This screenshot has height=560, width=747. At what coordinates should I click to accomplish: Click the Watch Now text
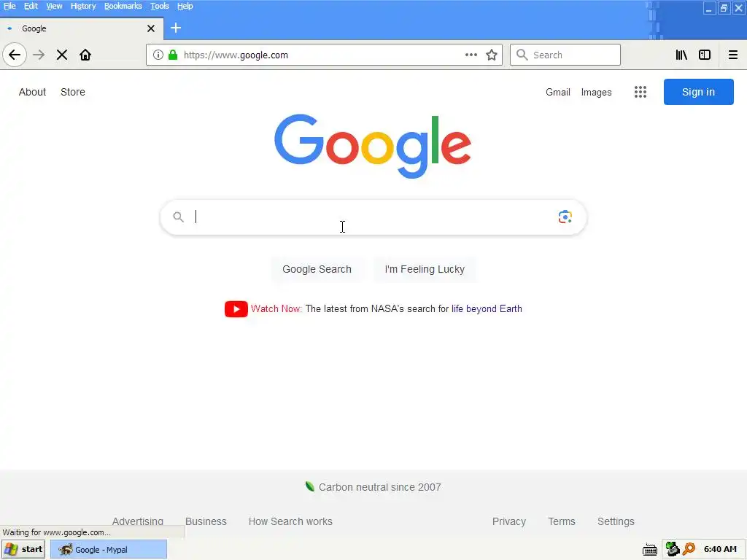tap(276, 308)
